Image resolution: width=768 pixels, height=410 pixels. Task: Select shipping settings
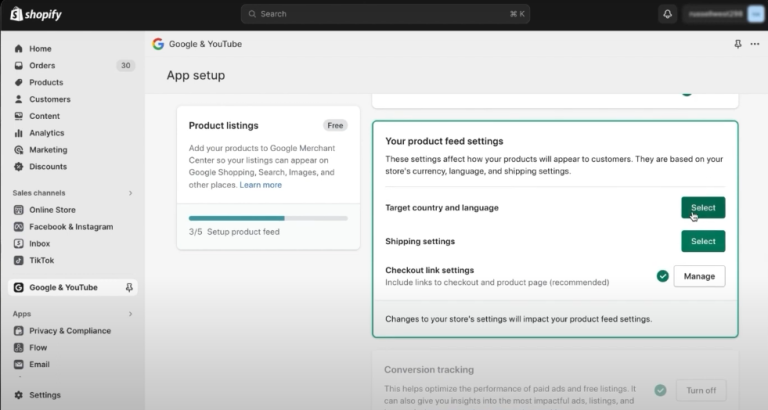tap(703, 241)
